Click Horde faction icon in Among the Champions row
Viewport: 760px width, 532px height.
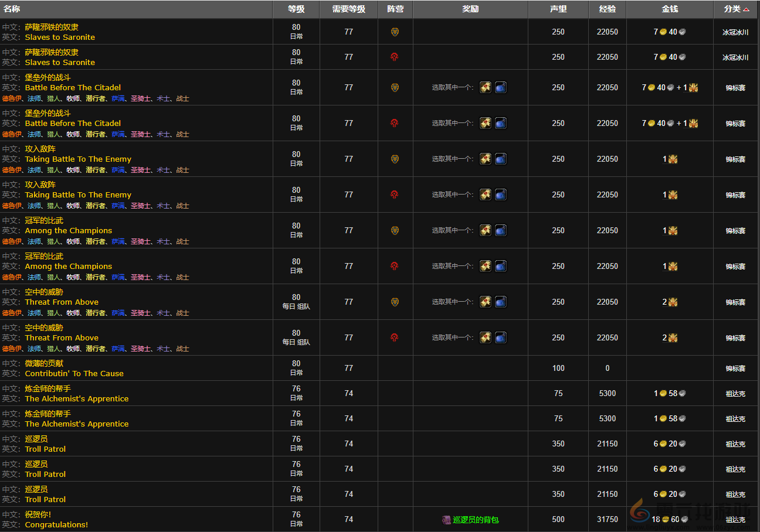pyautogui.click(x=395, y=266)
